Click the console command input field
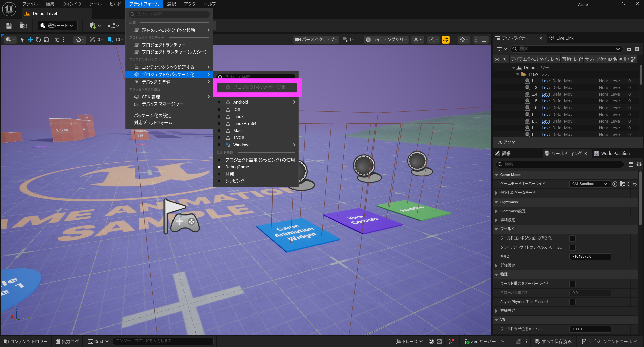Image resolution: width=644 pixels, height=347 pixels. pyautogui.click(x=163, y=341)
